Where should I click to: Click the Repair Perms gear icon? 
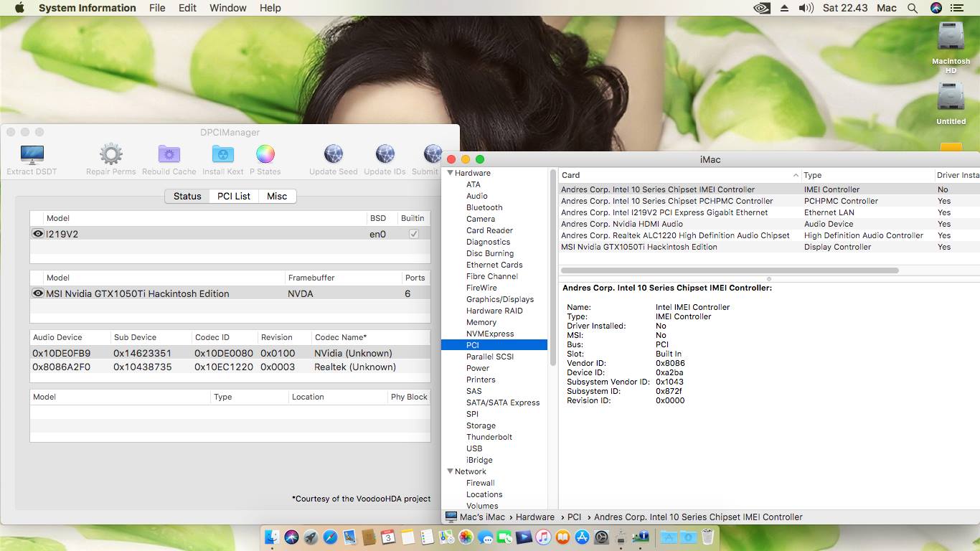[x=110, y=155]
